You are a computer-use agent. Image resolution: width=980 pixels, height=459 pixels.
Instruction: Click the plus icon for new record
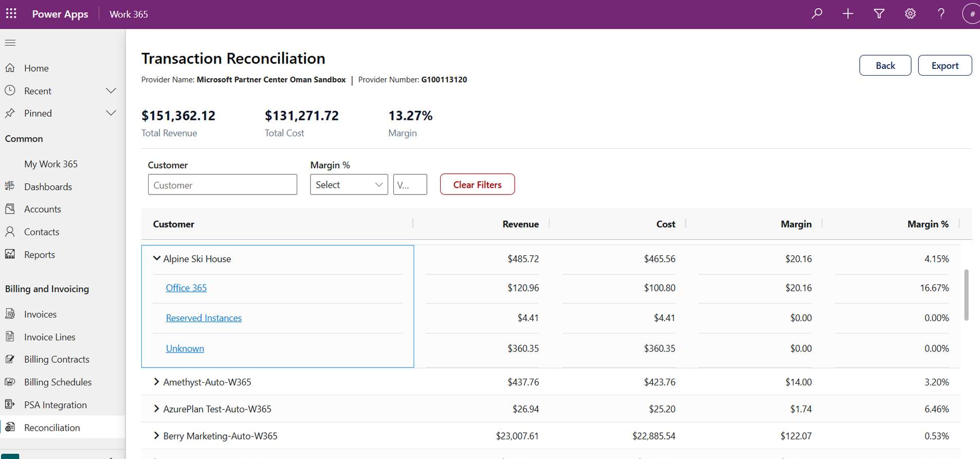click(848, 14)
